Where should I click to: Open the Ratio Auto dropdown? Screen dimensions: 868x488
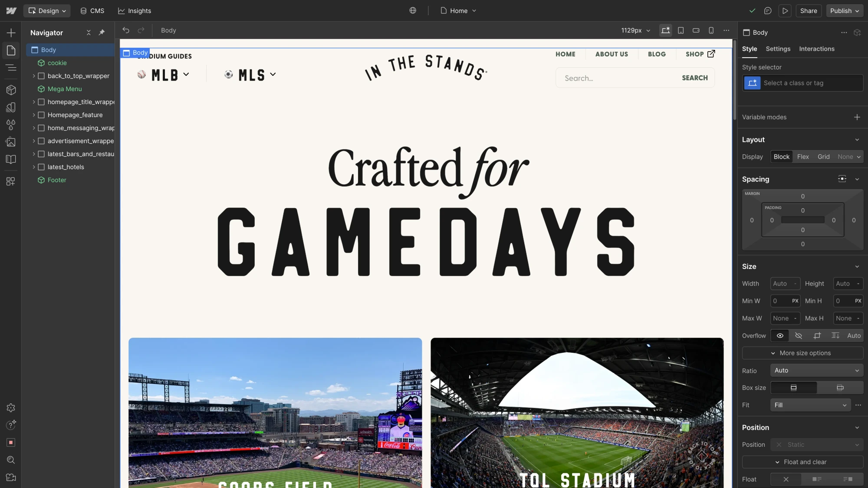point(816,370)
